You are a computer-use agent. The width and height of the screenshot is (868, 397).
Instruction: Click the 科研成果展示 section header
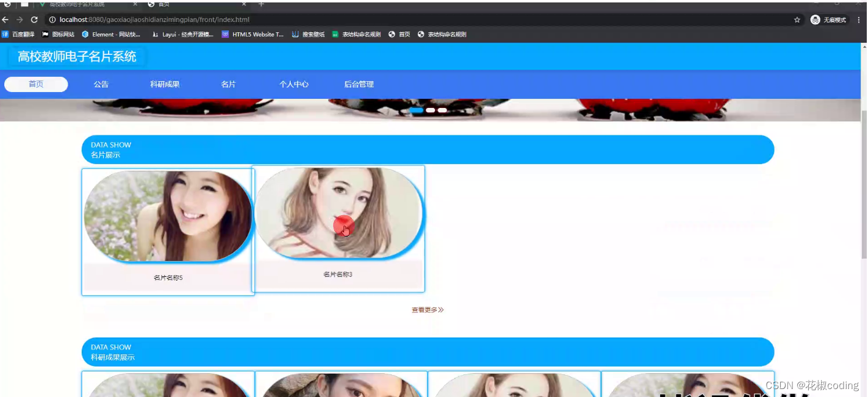[428, 352]
